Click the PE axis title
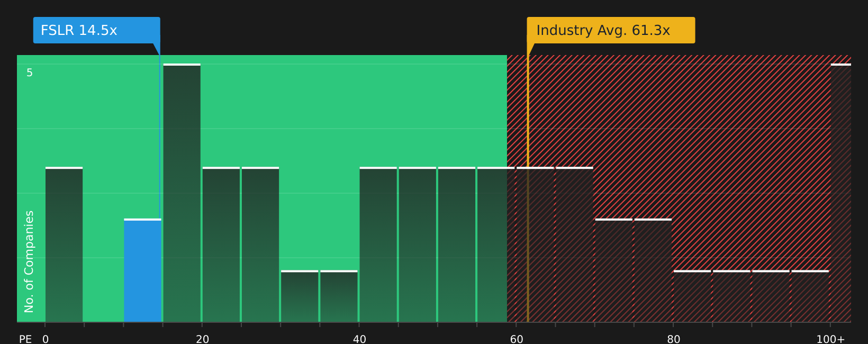 click(x=25, y=339)
